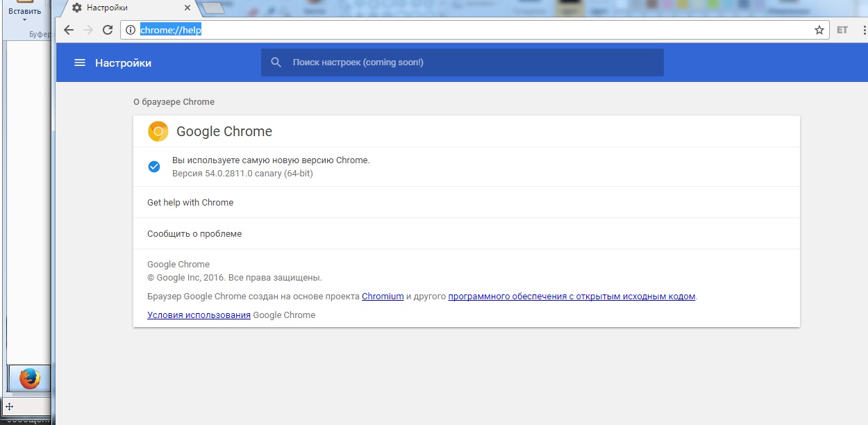Viewport: 868px width, 425px height.
Task: Click the greyed forward arrow in Chrome
Action: tap(87, 30)
